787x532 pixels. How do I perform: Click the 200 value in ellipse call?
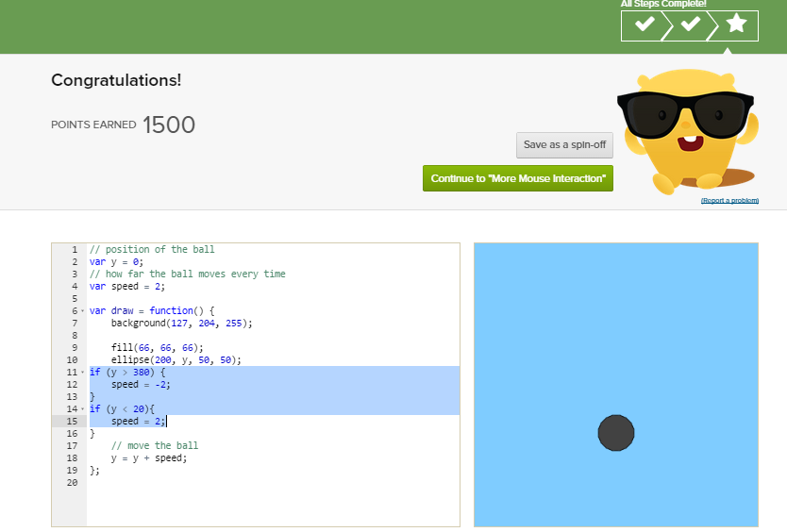[x=162, y=359]
